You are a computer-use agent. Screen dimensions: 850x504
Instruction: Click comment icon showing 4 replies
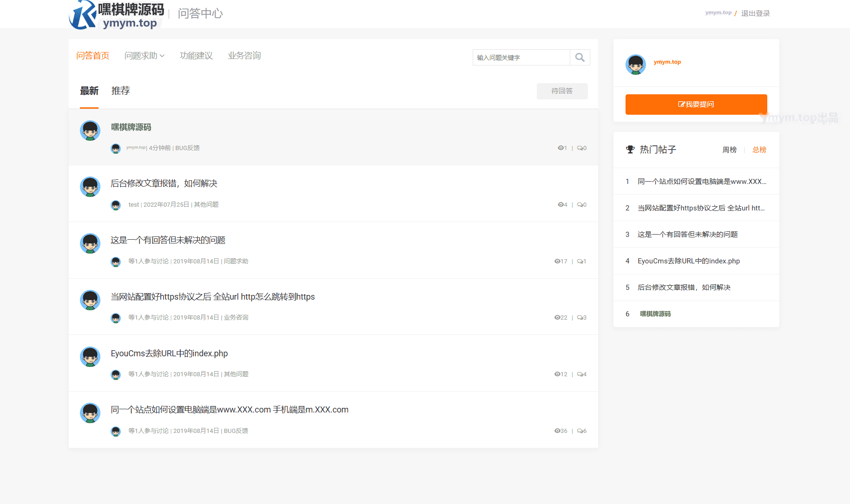pyautogui.click(x=580, y=374)
